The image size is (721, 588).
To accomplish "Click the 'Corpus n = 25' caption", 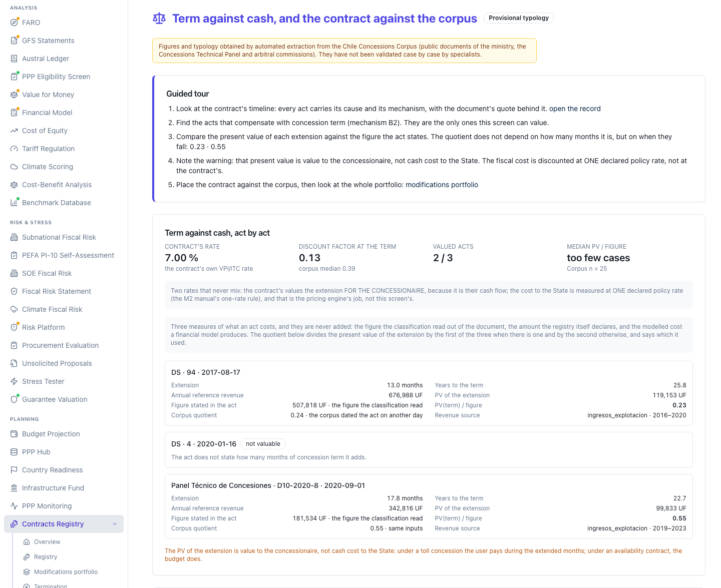I will click(587, 269).
